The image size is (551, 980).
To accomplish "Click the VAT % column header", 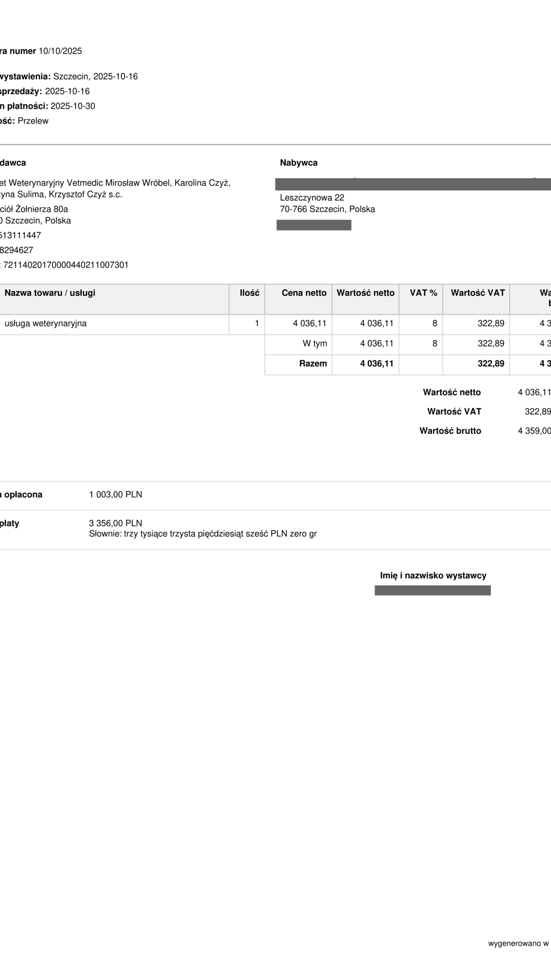I will click(423, 293).
